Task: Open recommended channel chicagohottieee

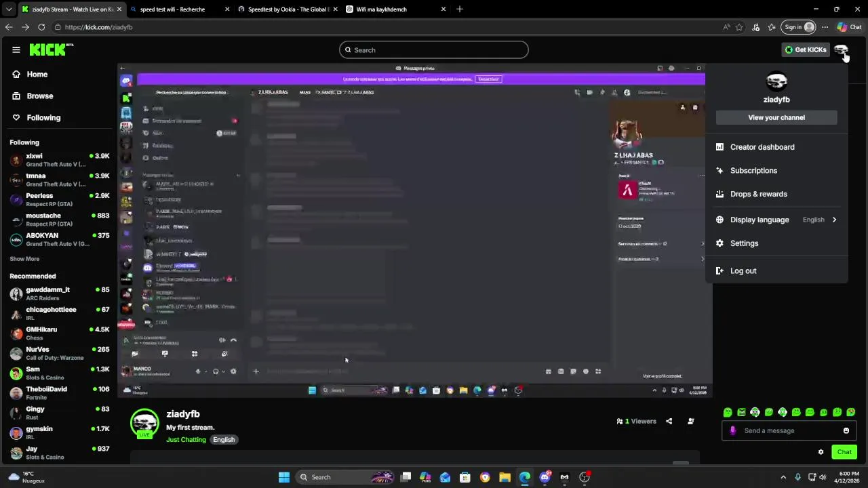Action: point(60,313)
